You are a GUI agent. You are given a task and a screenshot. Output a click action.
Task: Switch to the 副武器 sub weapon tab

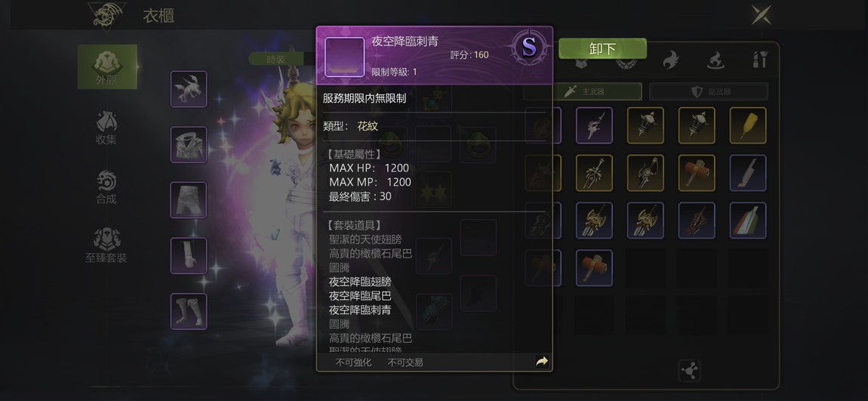709,91
